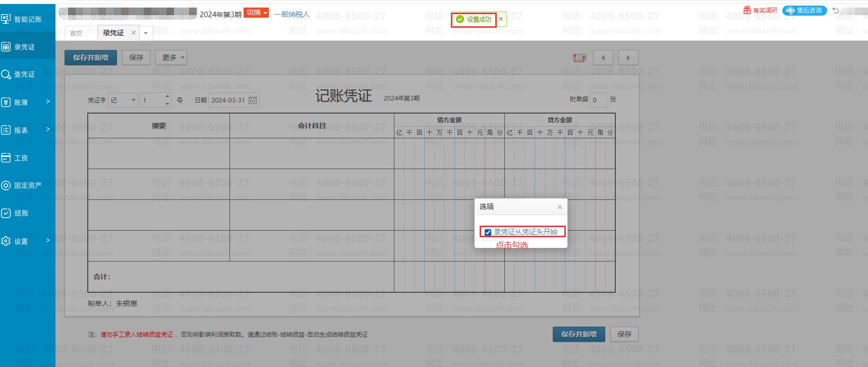868x367 pixels.
Task: Uncheck 录凭证从凭证头开始 checkbox
Action: point(488,232)
